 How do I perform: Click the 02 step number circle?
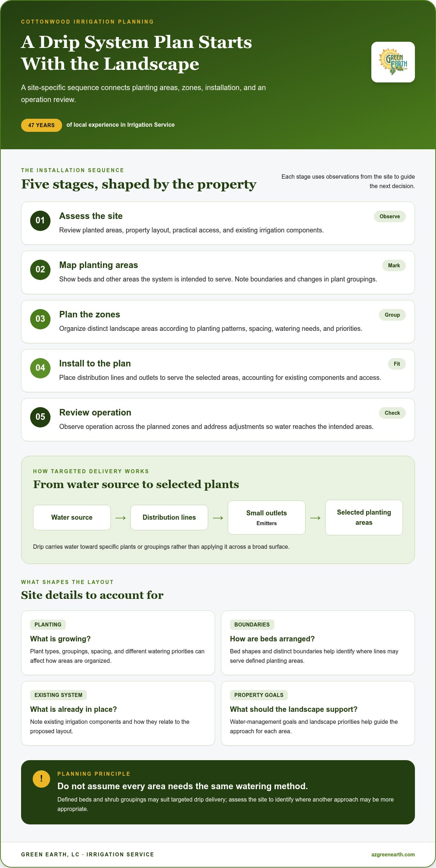pyautogui.click(x=40, y=270)
